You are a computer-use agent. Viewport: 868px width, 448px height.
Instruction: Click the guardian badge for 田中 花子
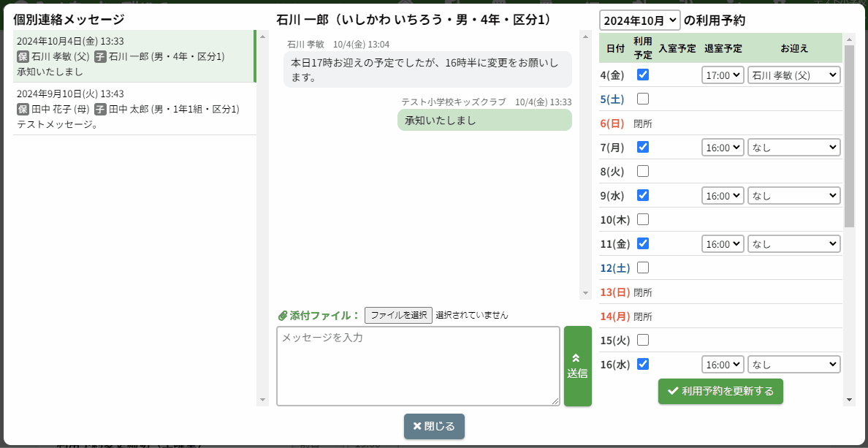coord(23,109)
